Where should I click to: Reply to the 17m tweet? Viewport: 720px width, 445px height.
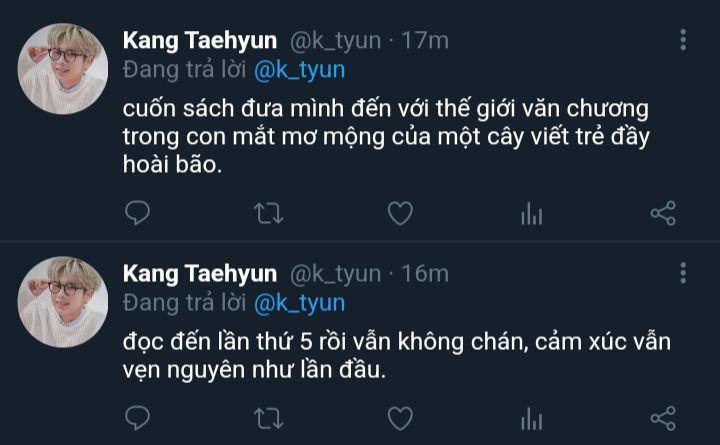[x=137, y=213]
